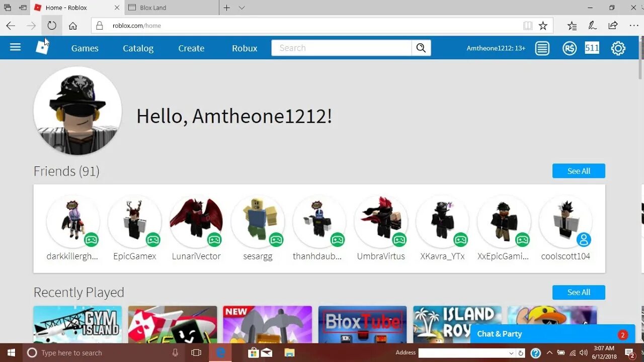Show hidden system tray icons
Screen dimensions: 644x362
pyautogui.click(x=549, y=352)
